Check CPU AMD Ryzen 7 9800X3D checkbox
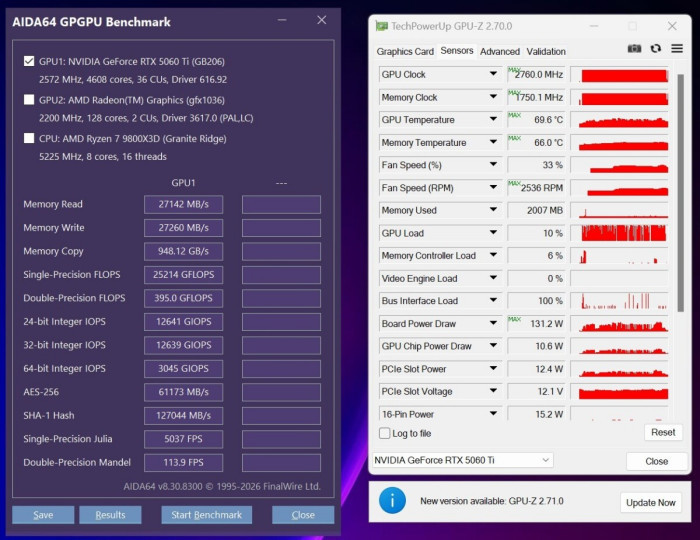 (x=29, y=138)
